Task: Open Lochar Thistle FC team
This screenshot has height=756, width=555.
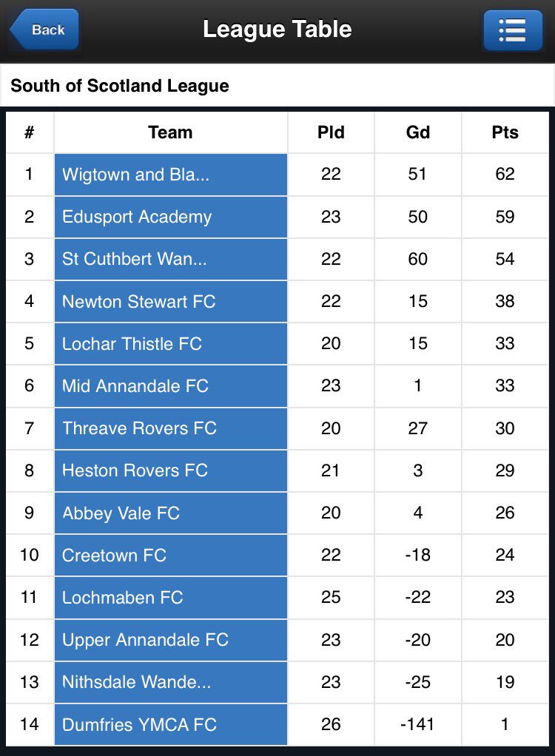Action: coord(171,344)
